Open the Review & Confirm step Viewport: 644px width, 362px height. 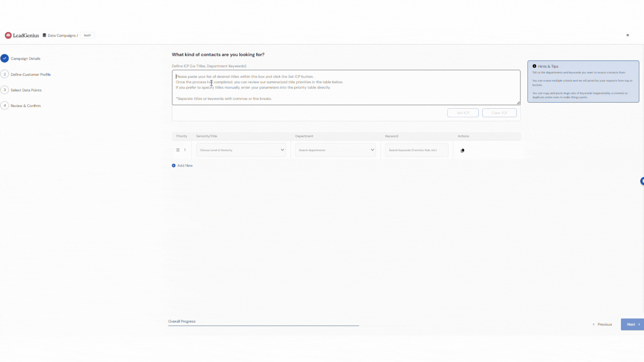tap(25, 106)
